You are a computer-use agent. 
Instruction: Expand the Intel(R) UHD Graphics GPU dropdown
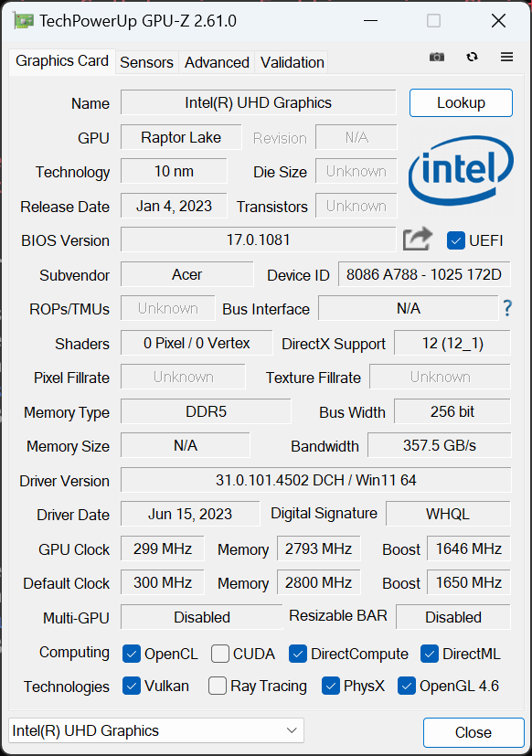[x=156, y=730]
